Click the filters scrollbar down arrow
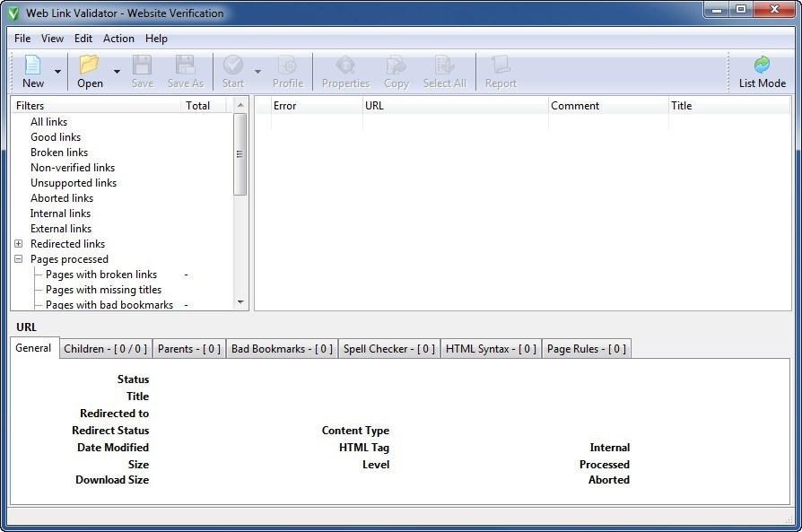The width and height of the screenshot is (802, 532). tap(240, 302)
